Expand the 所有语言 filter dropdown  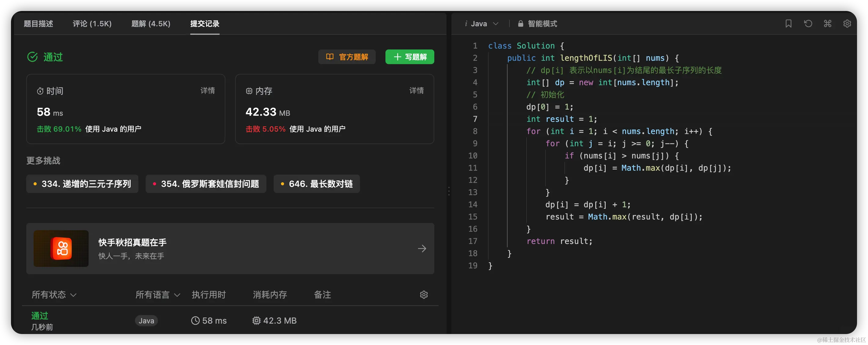[158, 295]
